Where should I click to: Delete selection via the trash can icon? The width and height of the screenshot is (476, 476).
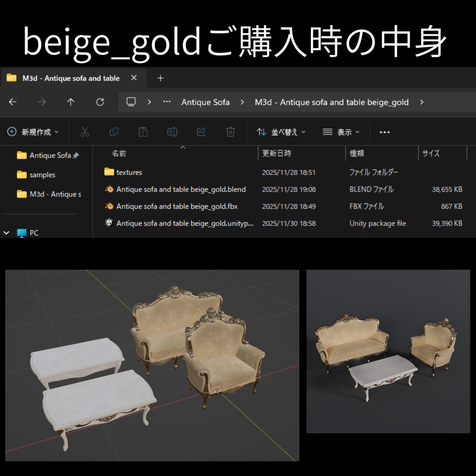[230, 132]
